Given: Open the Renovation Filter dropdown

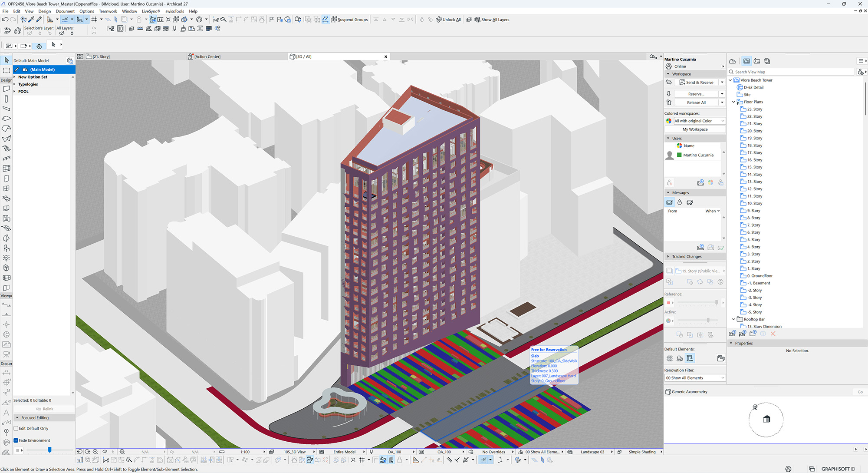Looking at the screenshot, I should [x=694, y=378].
